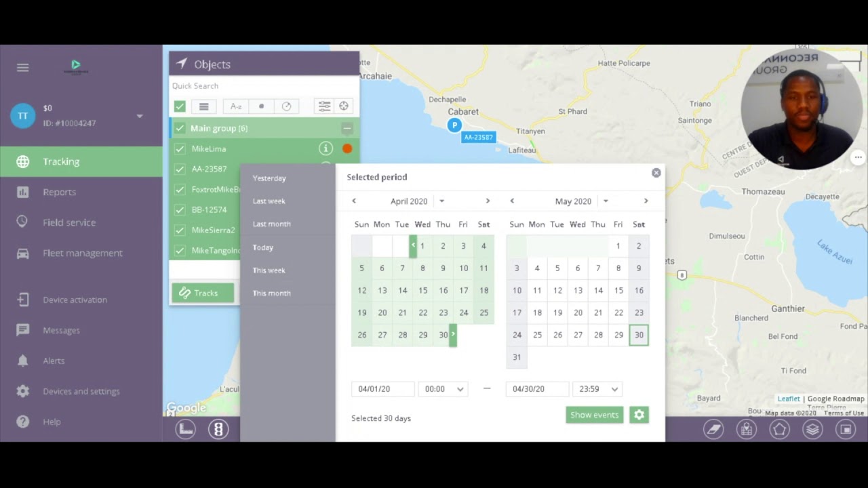Screen dimensions: 868x488
Task: Open the 23:59 end time dropdown
Action: (x=597, y=389)
